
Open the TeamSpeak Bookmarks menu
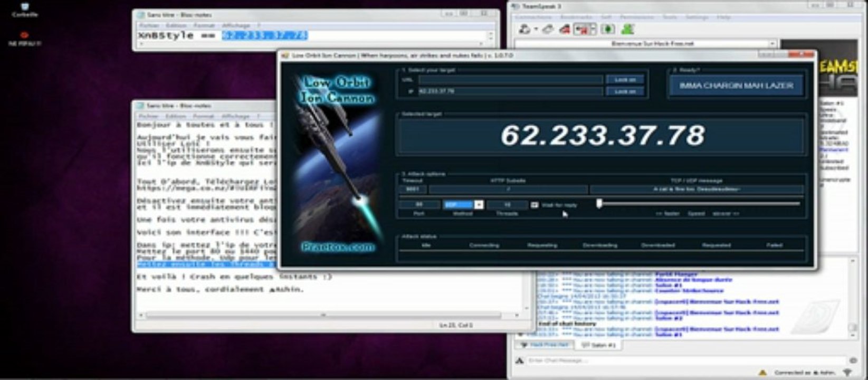[x=577, y=17]
